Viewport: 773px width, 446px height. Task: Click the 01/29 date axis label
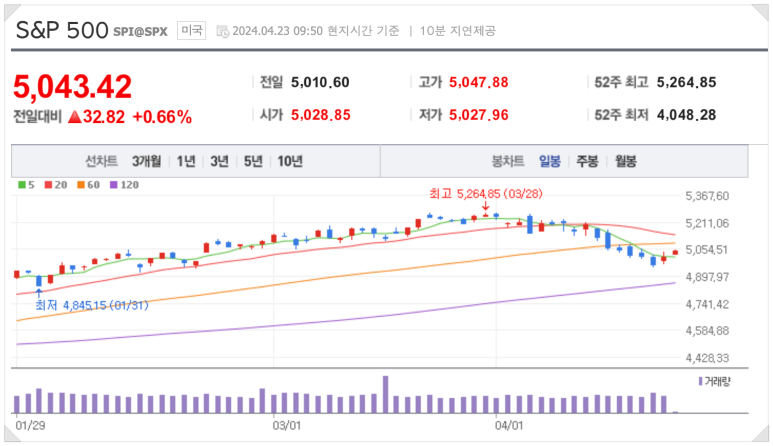30,425
